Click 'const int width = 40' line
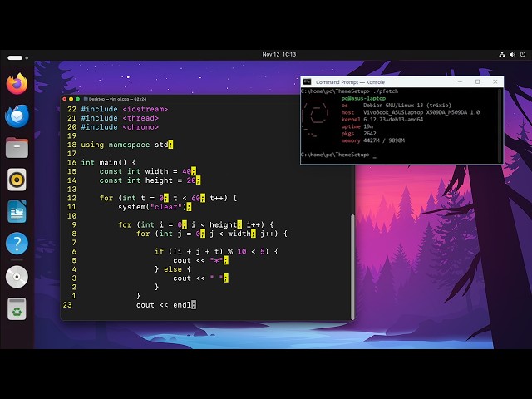 click(148, 171)
